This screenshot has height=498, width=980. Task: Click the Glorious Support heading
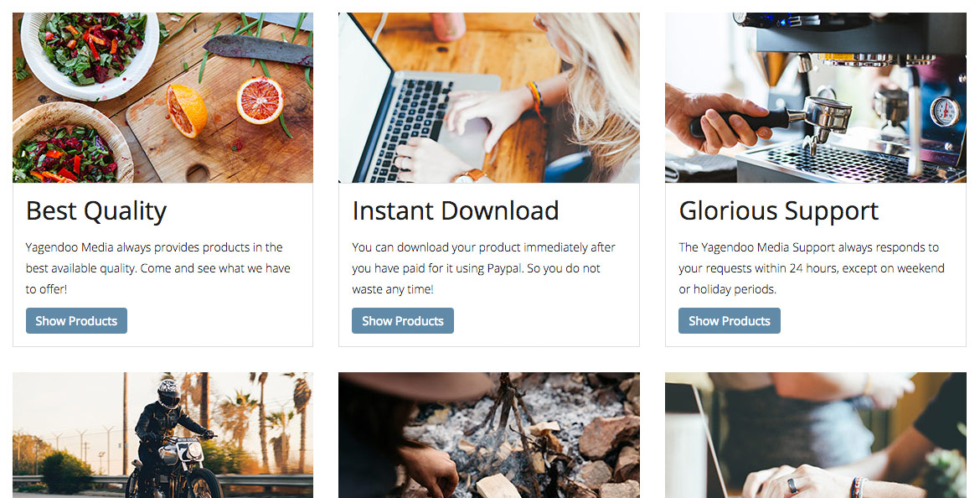(779, 210)
